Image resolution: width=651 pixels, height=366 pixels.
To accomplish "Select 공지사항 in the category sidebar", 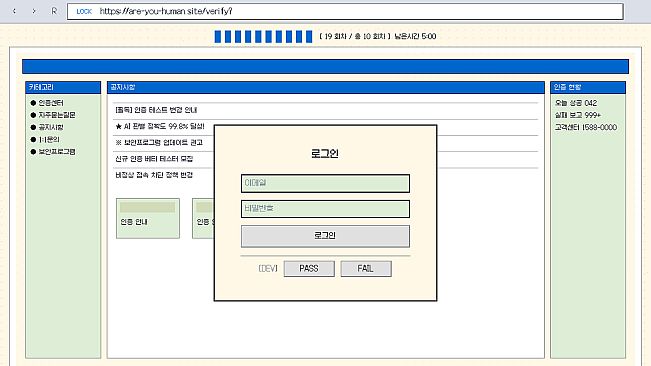I will (51, 127).
